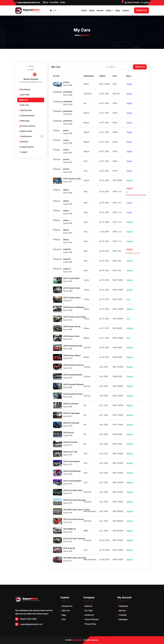Click the Sell A Car button above the table
The width and height of the screenshot is (164, 644).
coord(140,67)
